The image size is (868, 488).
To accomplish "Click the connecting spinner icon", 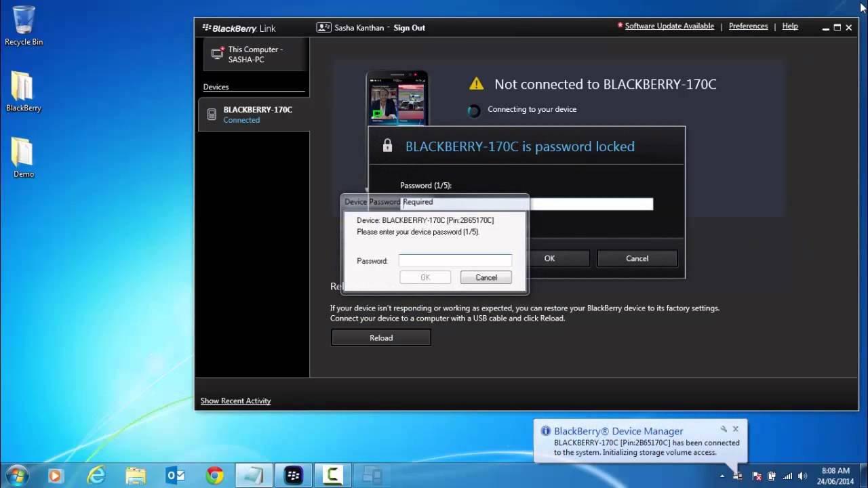I will click(x=474, y=110).
